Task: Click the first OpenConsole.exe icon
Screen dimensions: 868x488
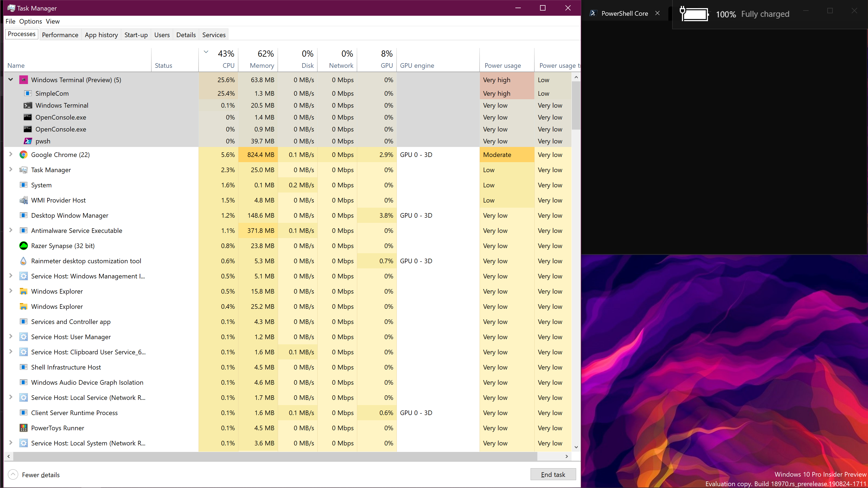Action: point(28,117)
